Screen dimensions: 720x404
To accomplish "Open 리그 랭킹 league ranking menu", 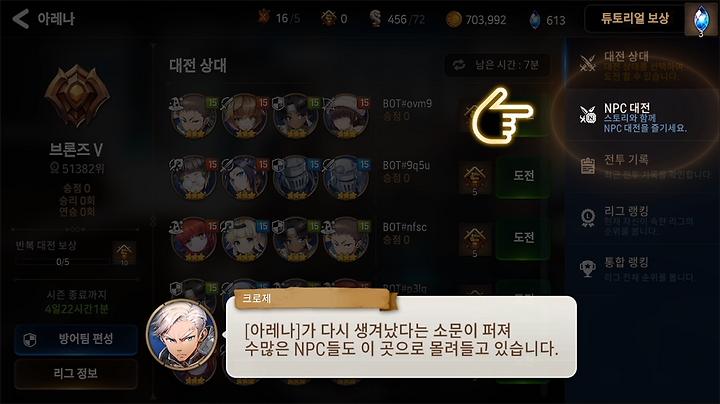I will point(642,218).
